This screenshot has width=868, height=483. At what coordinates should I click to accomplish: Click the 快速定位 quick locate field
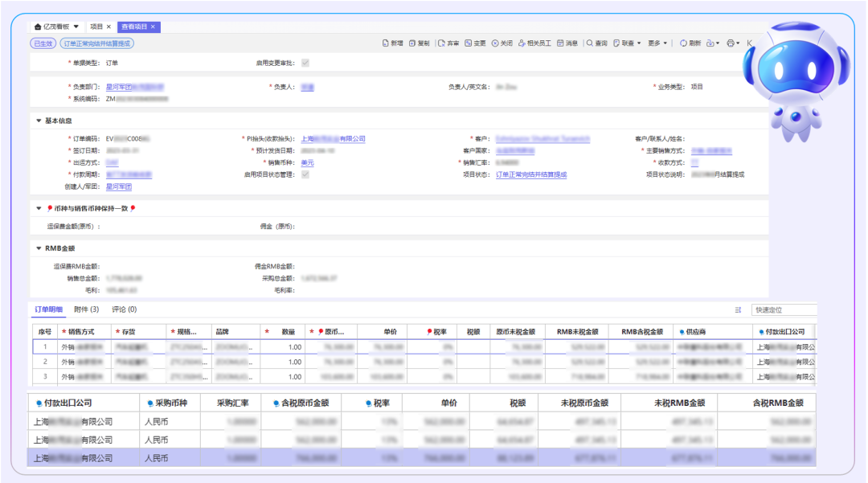[x=784, y=309]
